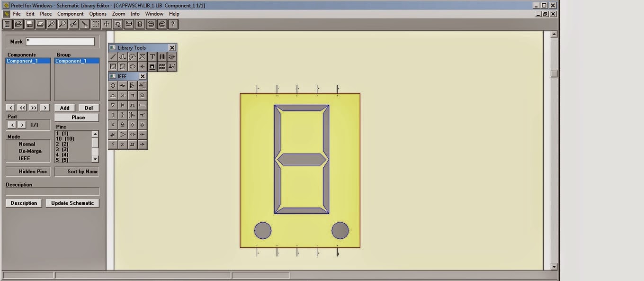Select the place pin tool in Library Tools
This screenshot has width=644, height=281.
click(x=172, y=67)
